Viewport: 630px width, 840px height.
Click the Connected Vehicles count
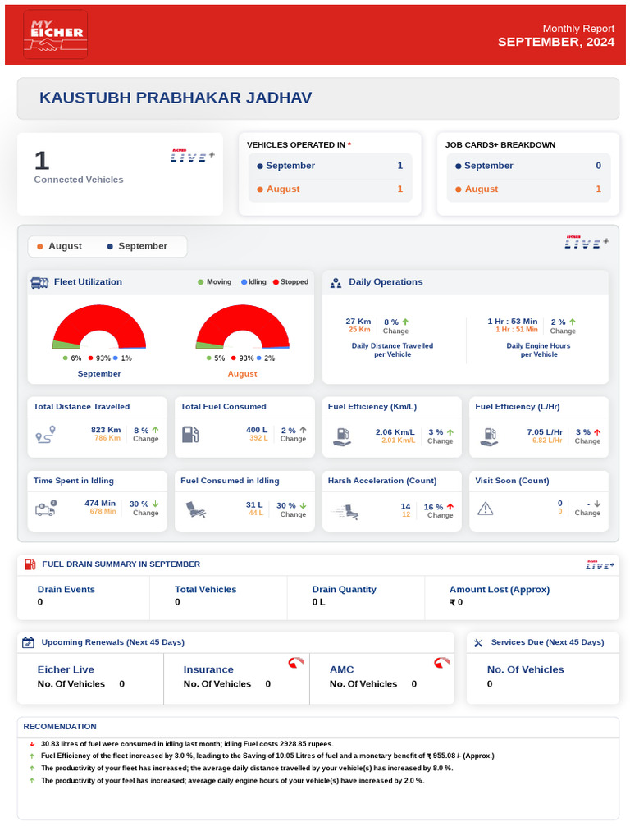click(42, 161)
